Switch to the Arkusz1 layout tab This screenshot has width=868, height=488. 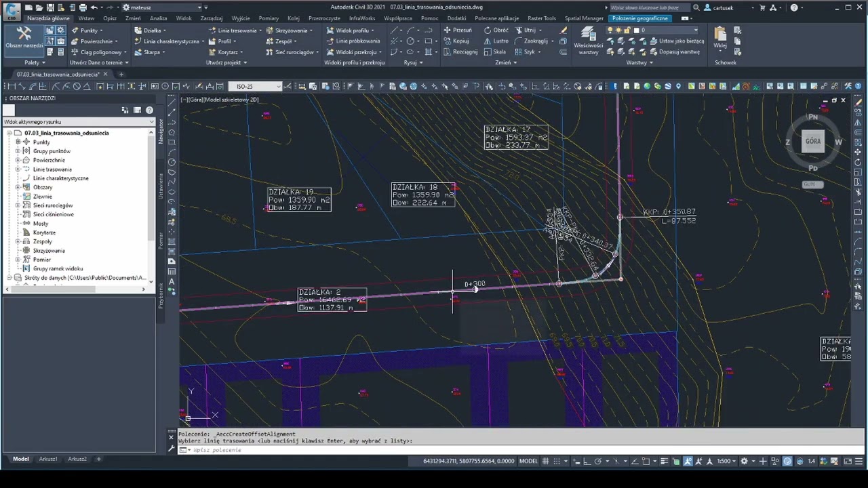48,459
